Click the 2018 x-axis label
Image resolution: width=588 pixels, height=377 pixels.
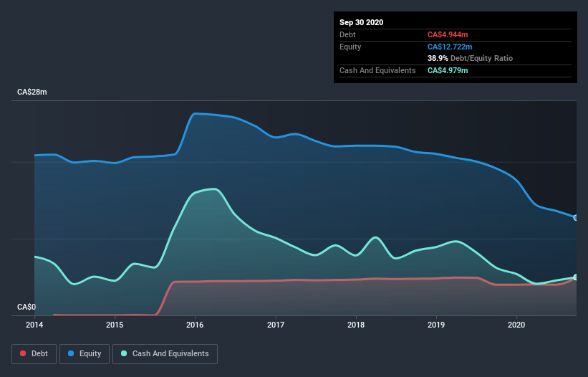pos(356,325)
